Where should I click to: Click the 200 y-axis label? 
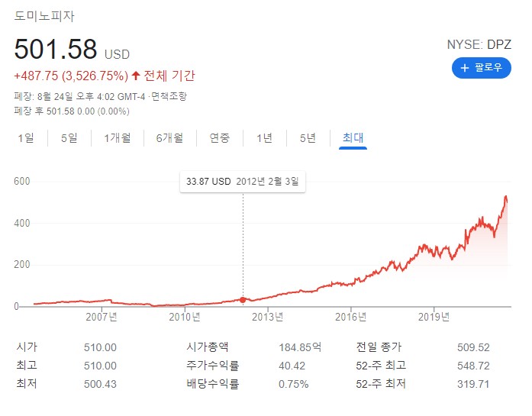[22, 264]
